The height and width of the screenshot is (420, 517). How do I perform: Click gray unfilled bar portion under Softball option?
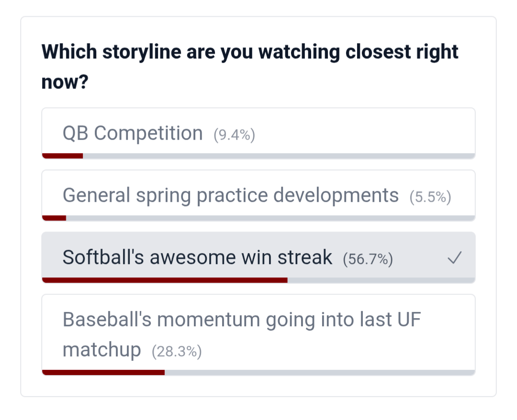point(381,280)
